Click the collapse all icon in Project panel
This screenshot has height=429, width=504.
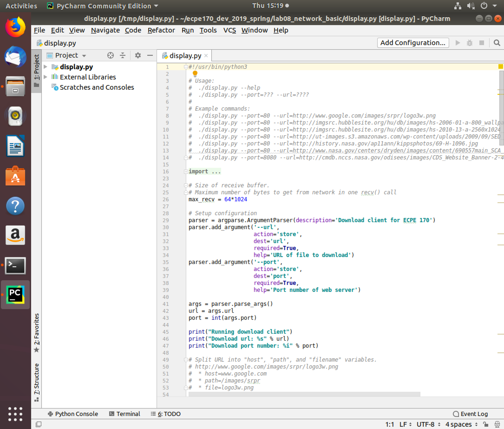123,56
